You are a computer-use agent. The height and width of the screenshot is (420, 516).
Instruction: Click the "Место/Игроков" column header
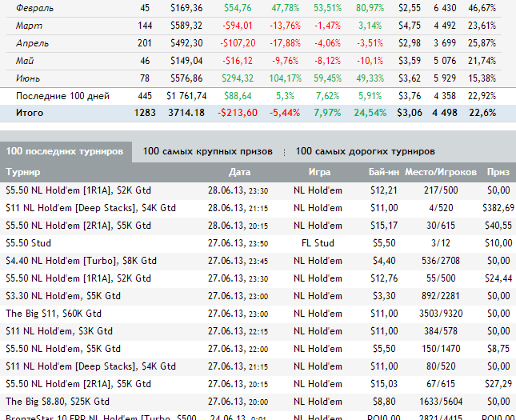point(441,172)
